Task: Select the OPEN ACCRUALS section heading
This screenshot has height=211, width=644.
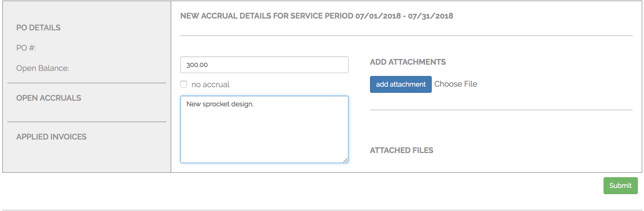Action: pyautogui.click(x=49, y=98)
